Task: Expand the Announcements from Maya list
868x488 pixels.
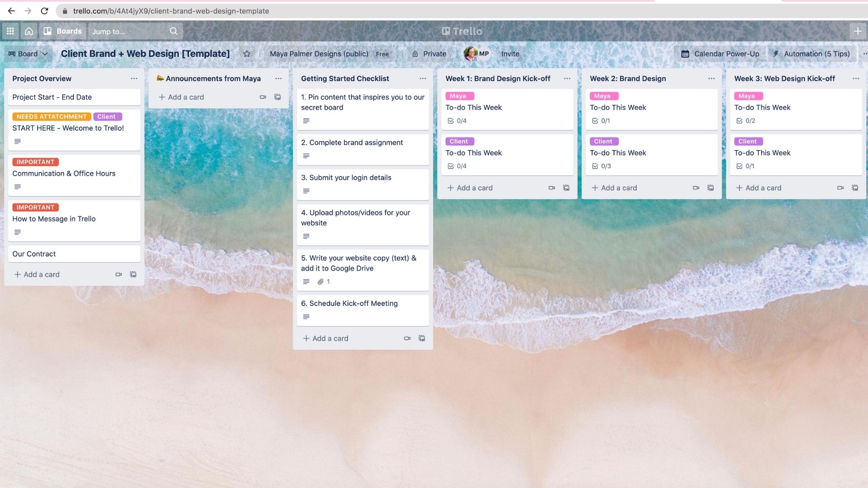Action: click(278, 78)
